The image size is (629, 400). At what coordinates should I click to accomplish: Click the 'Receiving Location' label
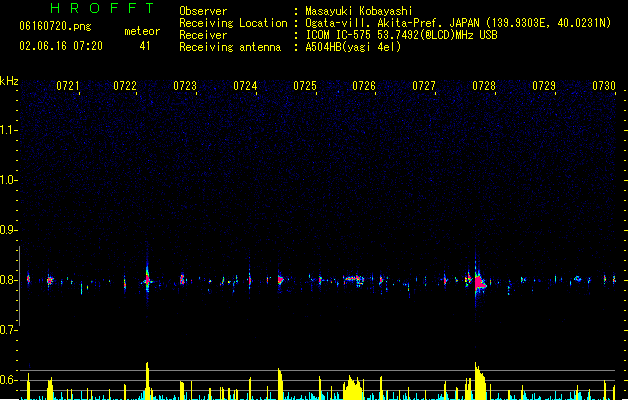tap(233, 23)
